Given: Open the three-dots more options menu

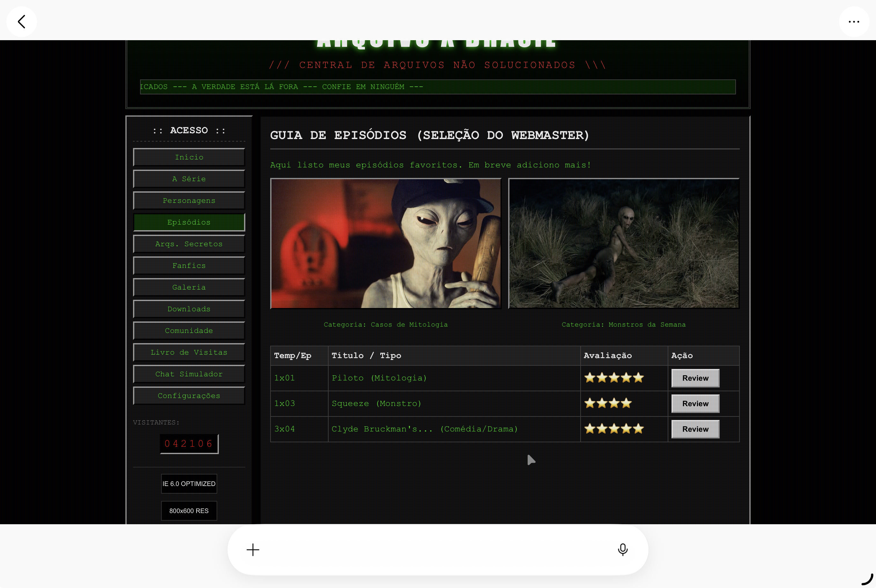Looking at the screenshot, I should [854, 21].
